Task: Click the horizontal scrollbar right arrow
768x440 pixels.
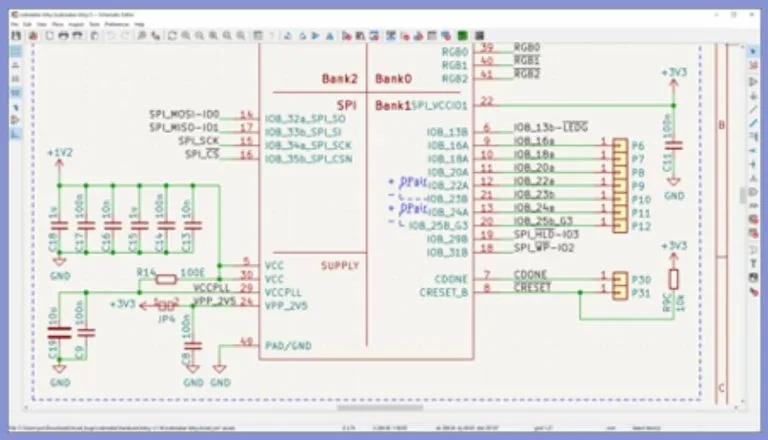Action: [x=736, y=408]
